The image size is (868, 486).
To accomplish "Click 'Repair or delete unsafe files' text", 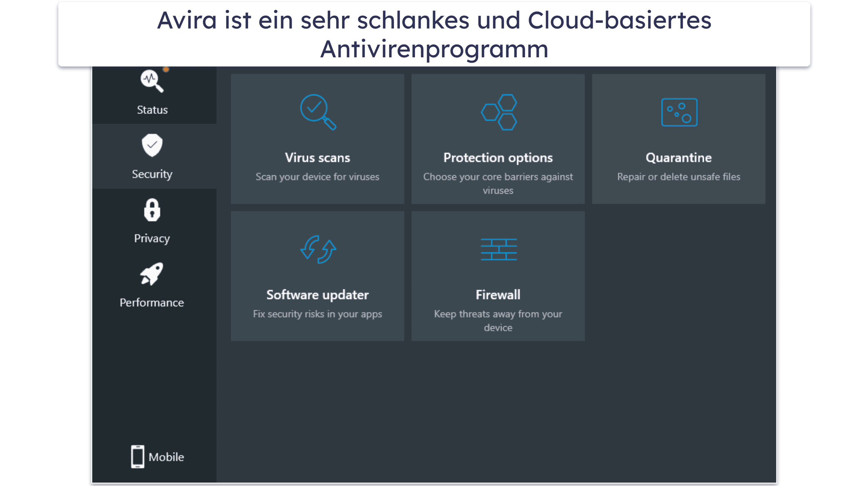I will tap(679, 177).
